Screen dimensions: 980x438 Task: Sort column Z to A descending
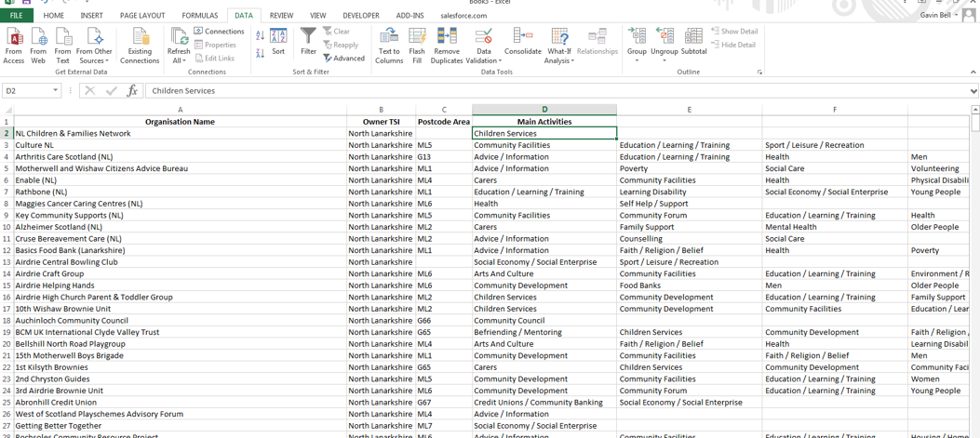click(261, 54)
